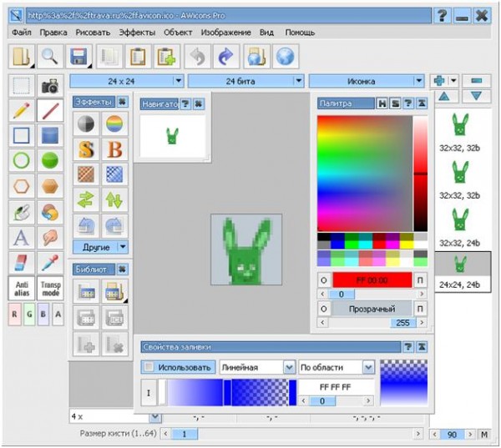Image resolution: width=501 pixels, height=448 pixels.
Task: Choose the paint bucket fill tool
Action: pos(21,212)
